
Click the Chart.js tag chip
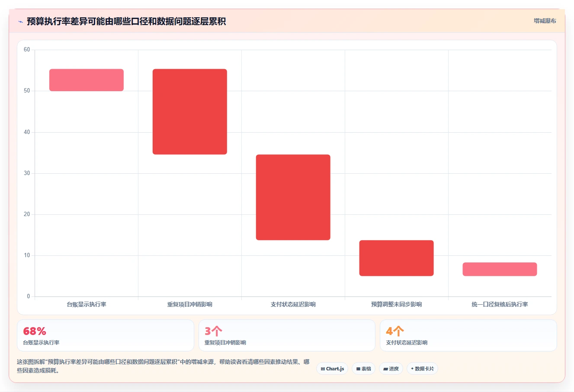332,369
